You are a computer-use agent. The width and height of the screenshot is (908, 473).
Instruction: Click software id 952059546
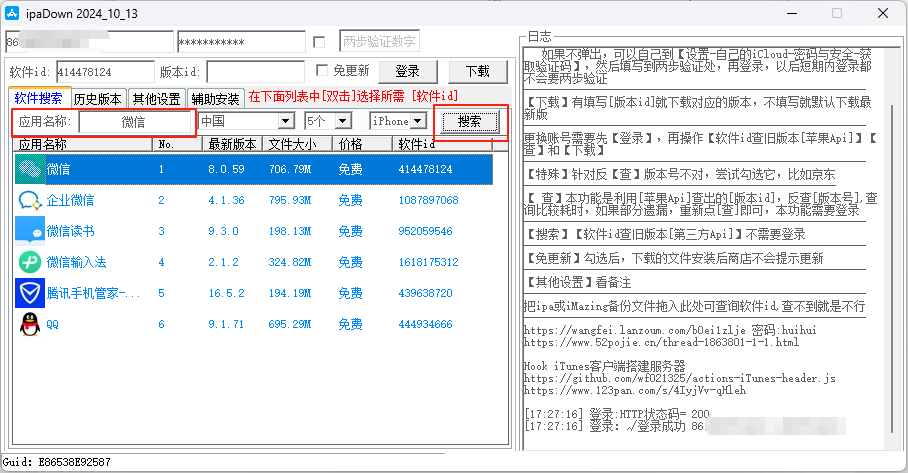(x=426, y=231)
